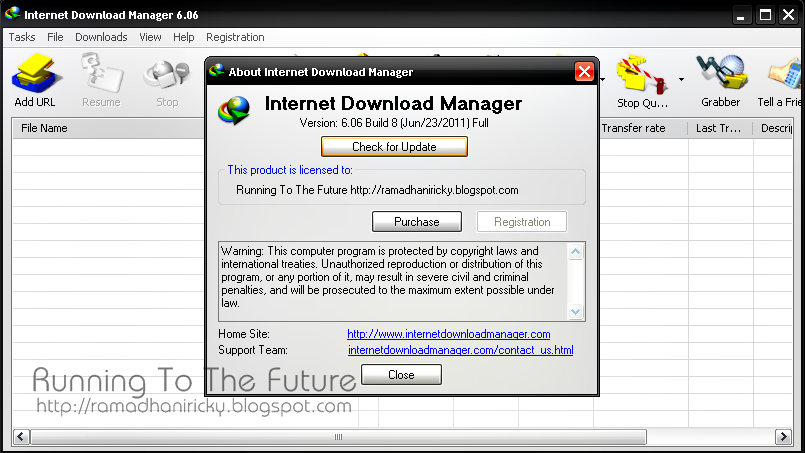This screenshot has width=805, height=453.
Task: Maximize the Internet Download Manager window
Action: pos(765,15)
